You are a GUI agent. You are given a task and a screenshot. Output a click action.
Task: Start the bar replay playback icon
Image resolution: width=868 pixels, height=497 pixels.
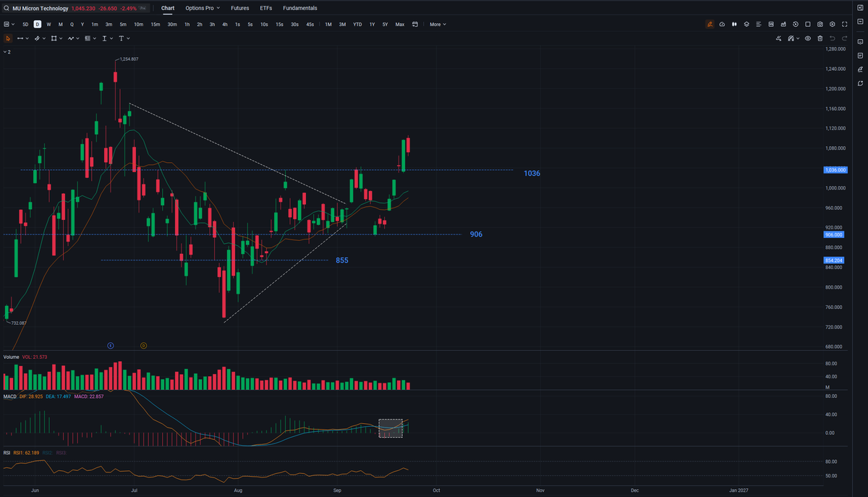(796, 24)
